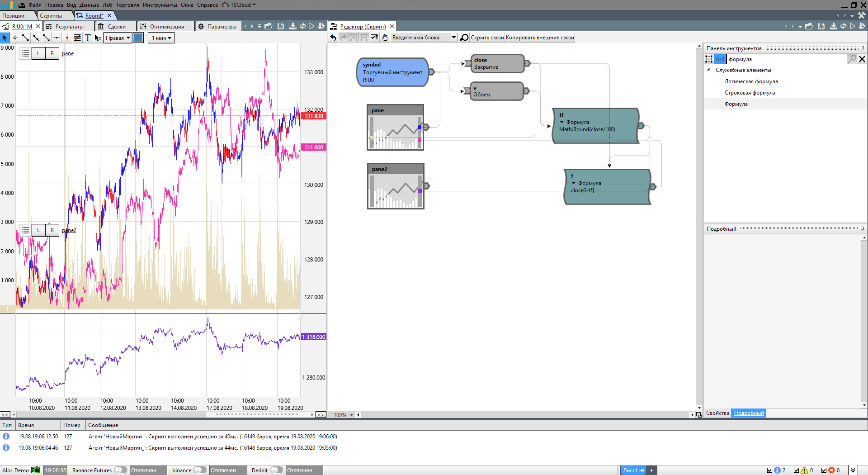Open the Правая axis side dropdown
Image resolution: width=868 pixels, height=475 pixels.
point(118,38)
